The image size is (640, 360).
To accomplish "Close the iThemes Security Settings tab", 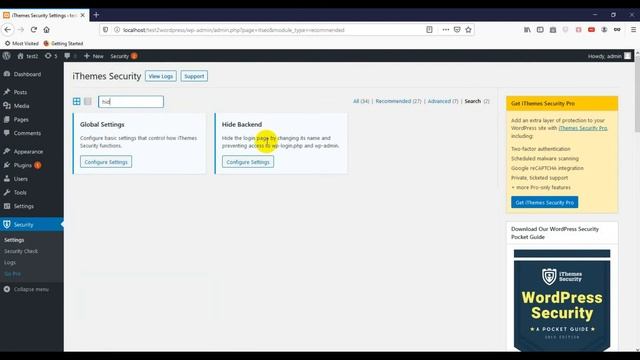I will coord(82,15).
